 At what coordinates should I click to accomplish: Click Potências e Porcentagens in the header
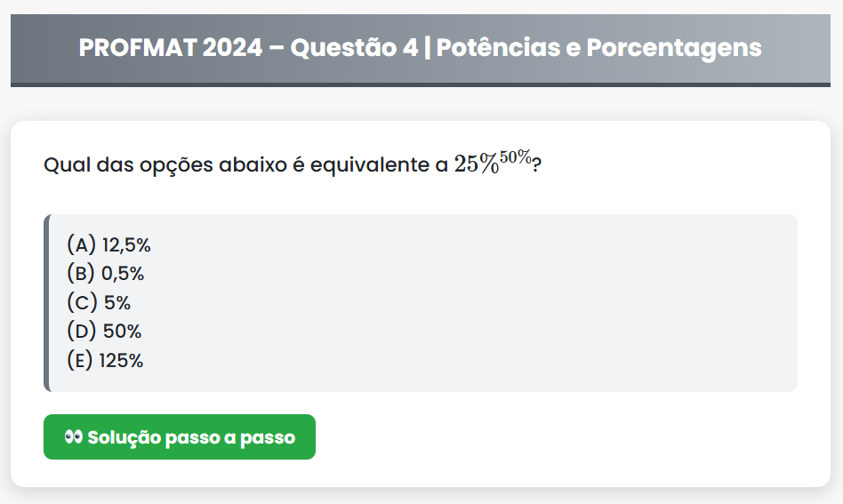[x=599, y=47]
